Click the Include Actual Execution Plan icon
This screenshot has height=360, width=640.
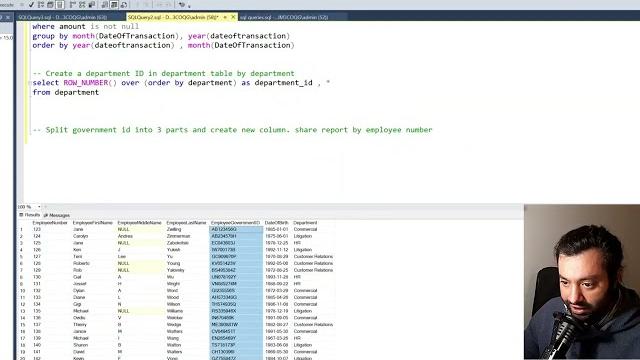pos(73,4)
